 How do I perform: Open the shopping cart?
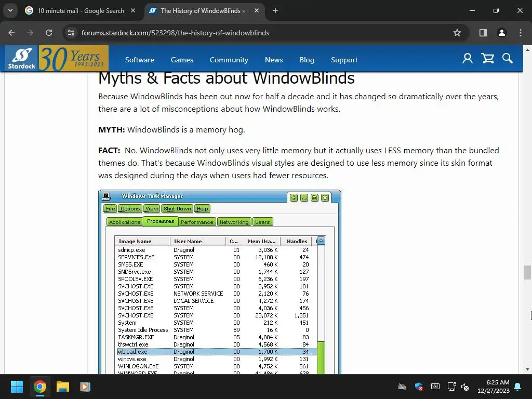(487, 59)
